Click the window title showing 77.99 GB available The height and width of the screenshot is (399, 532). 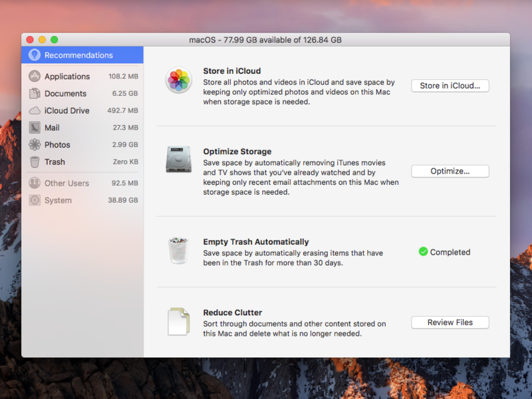pyautogui.click(x=265, y=40)
